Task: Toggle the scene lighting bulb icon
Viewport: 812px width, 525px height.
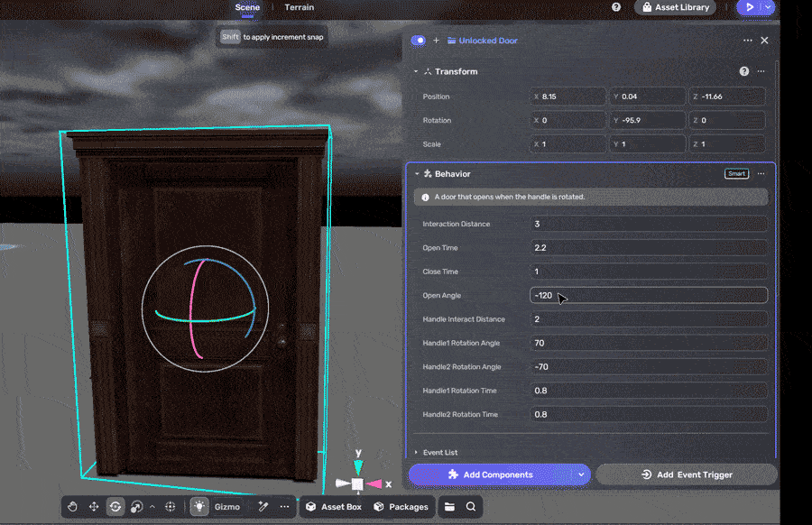Action: point(199,506)
